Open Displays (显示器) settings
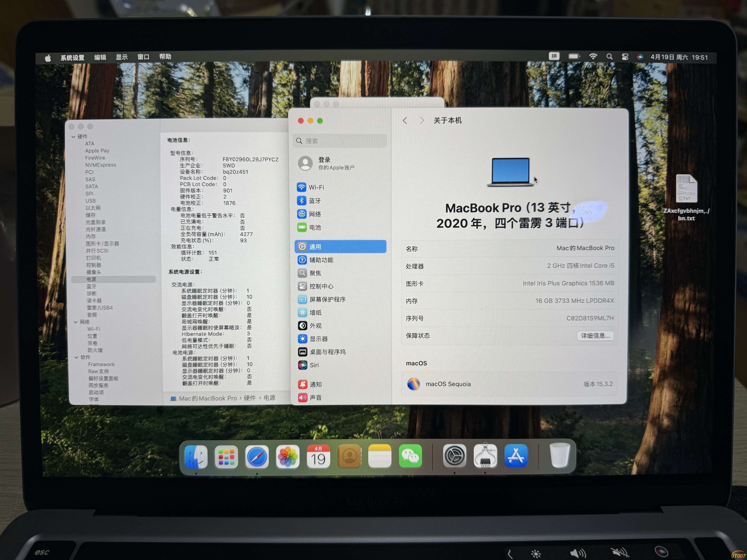This screenshot has height=560, width=747. coord(340,339)
